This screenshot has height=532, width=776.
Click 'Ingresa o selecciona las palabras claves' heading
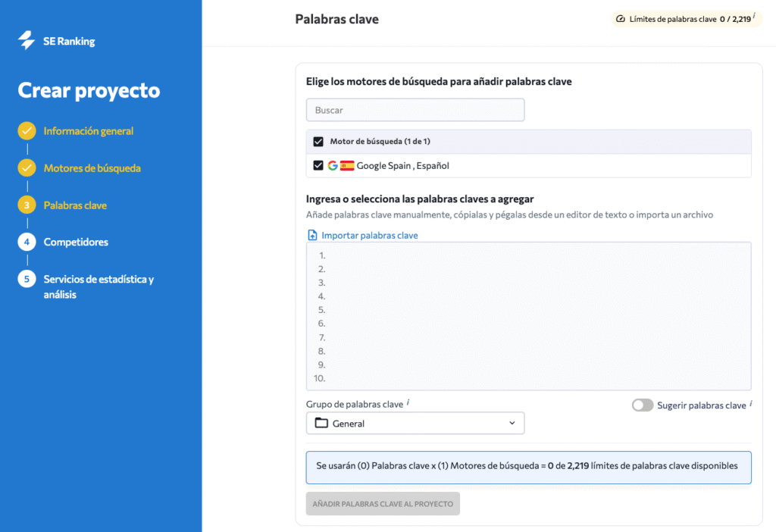point(420,199)
